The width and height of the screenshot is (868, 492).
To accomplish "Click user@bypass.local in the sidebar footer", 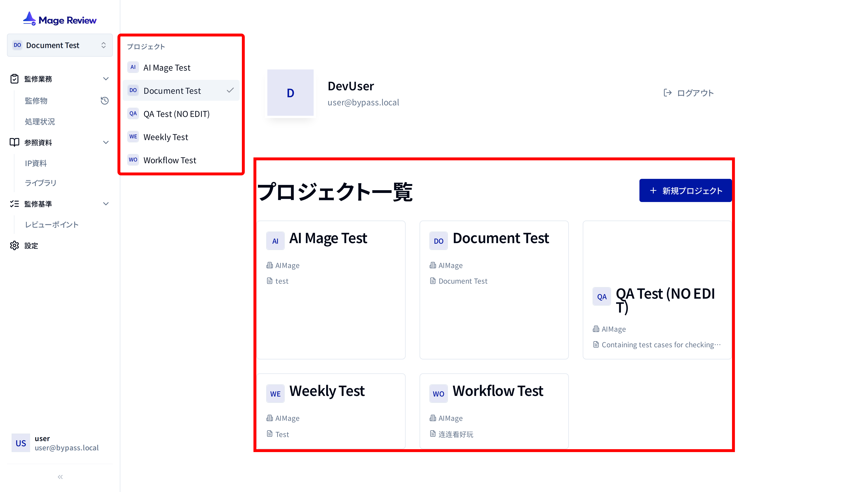I will (67, 448).
